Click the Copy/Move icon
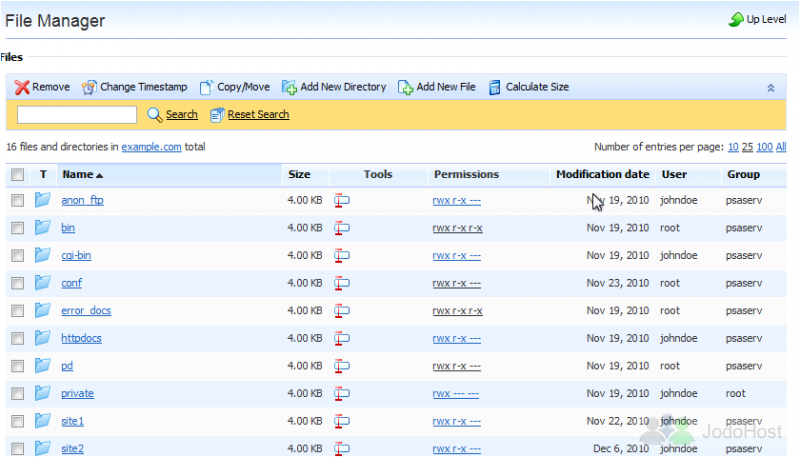Screen dimensions: 800x457 pyautogui.click(x=206, y=87)
